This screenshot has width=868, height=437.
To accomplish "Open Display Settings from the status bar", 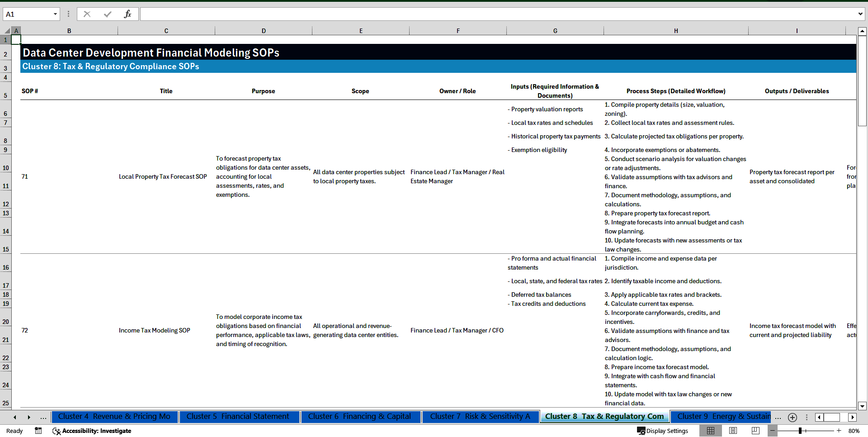I will click(x=662, y=431).
